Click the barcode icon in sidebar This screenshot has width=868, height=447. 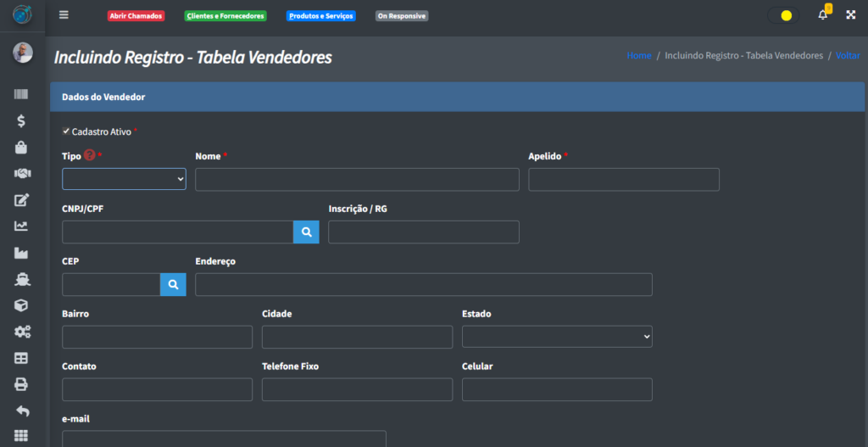pos(22,95)
